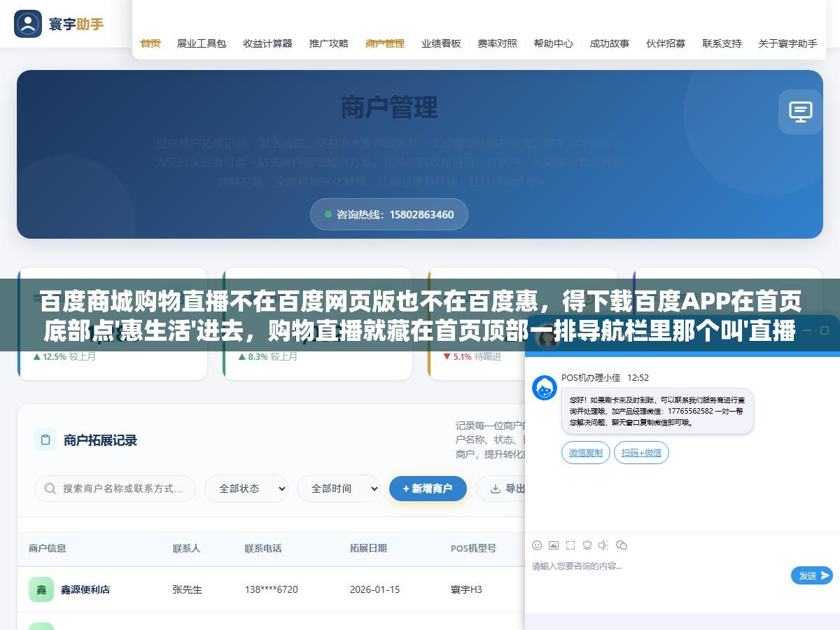Toggle the sound speaker icon in chat
840x630 pixels.
point(604,545)
